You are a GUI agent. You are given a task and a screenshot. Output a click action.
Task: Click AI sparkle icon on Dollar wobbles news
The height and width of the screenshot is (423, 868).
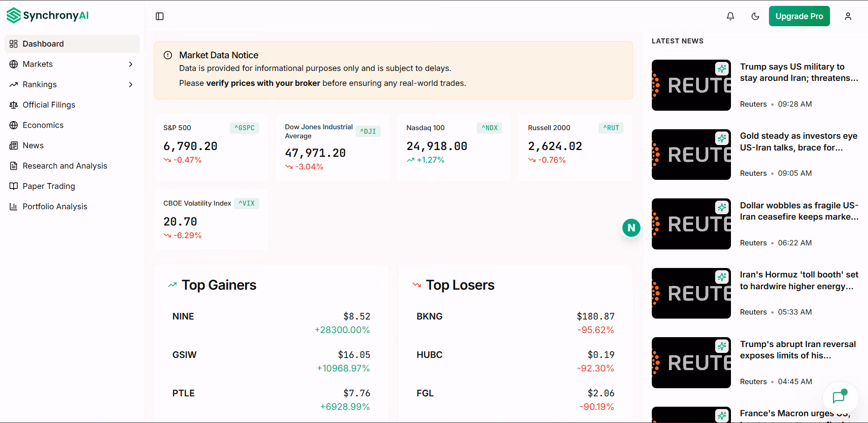click(x=722, y=207)
